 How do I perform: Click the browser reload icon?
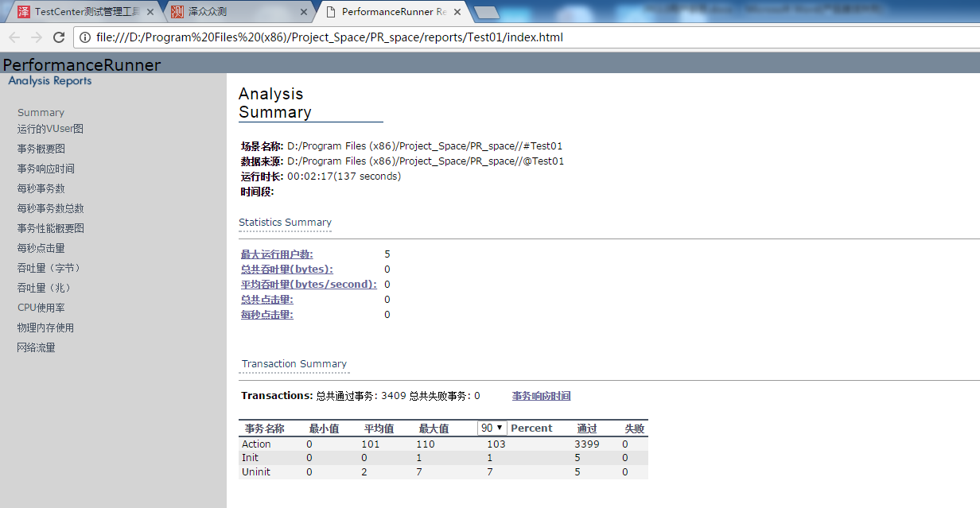(x=58, y=37)
